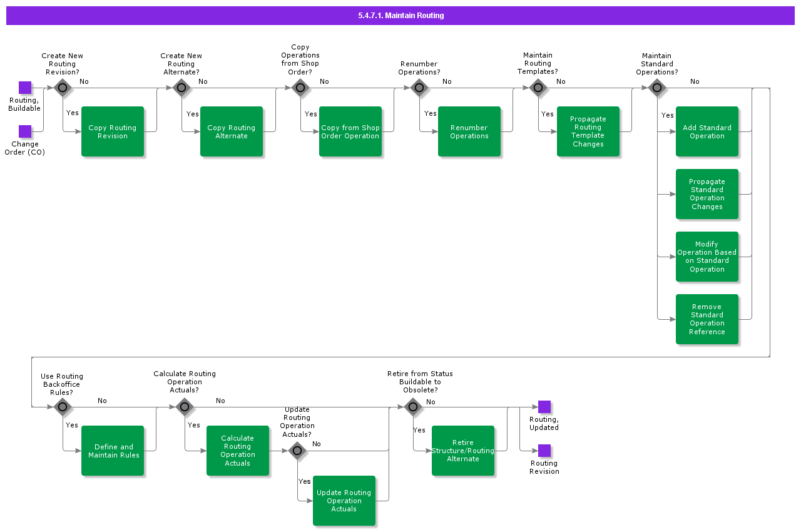
Task: Click the Maintain Standard Operations? label
Action: (x=657, y=64)
